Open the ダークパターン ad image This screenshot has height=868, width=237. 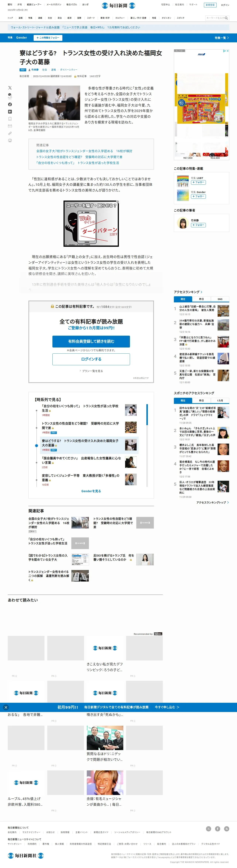[x=91, y=224]
